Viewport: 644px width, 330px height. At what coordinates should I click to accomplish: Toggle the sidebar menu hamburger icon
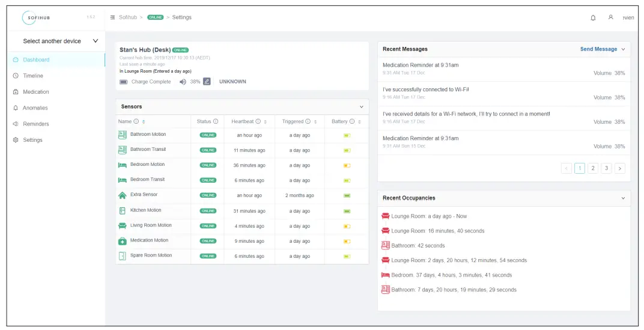pos(113,17)
